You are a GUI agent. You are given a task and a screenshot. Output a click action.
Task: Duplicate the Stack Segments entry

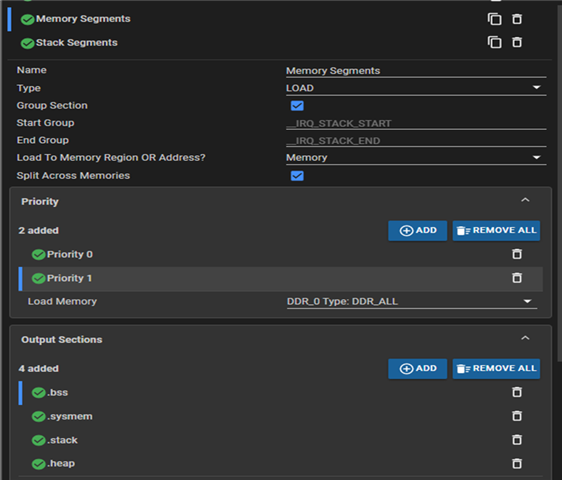(494, 42)
